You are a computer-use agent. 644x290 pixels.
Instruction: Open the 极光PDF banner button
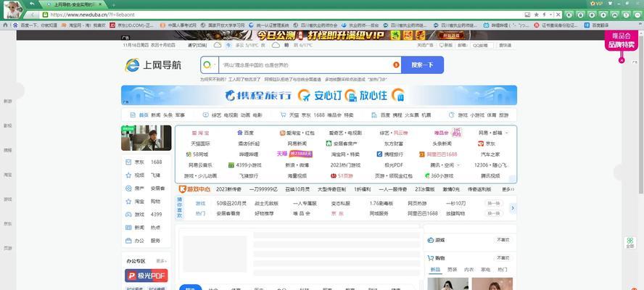click(146, 275)
